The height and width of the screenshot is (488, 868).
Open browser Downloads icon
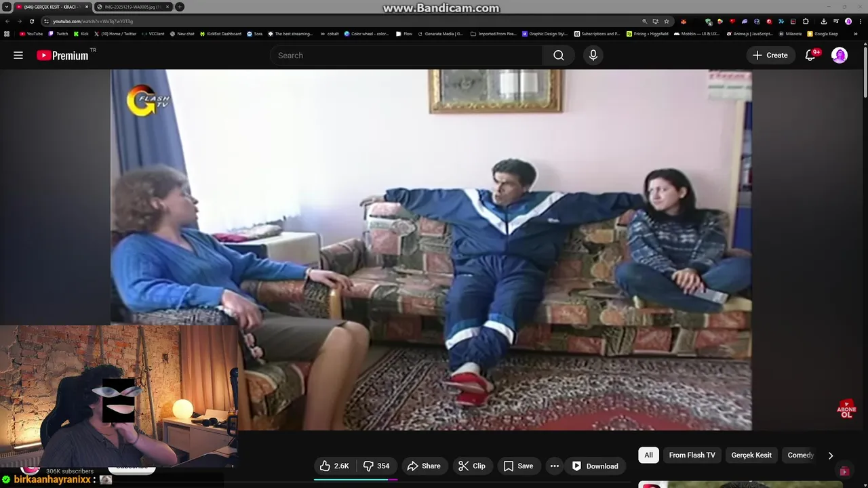pos(824,21)
